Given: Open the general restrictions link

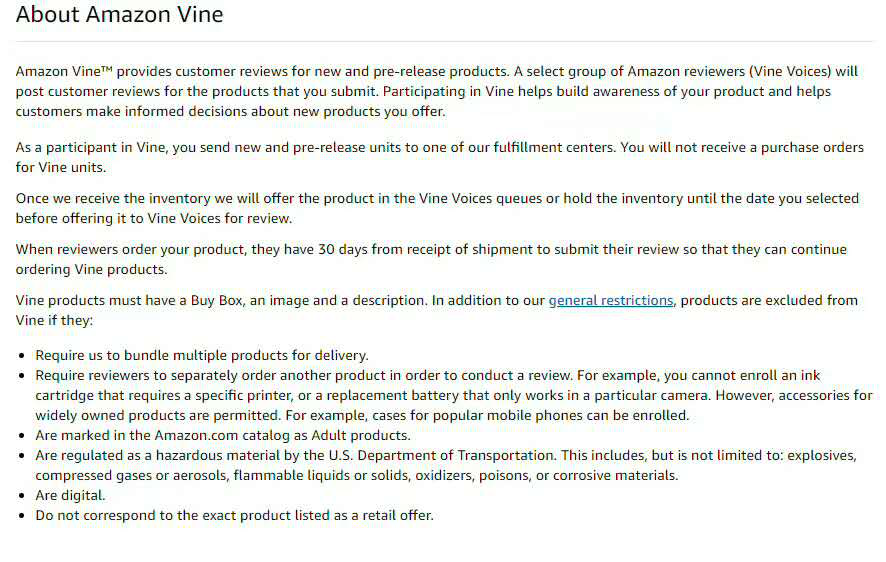Looking at the screenshot, I should (611, 300).
